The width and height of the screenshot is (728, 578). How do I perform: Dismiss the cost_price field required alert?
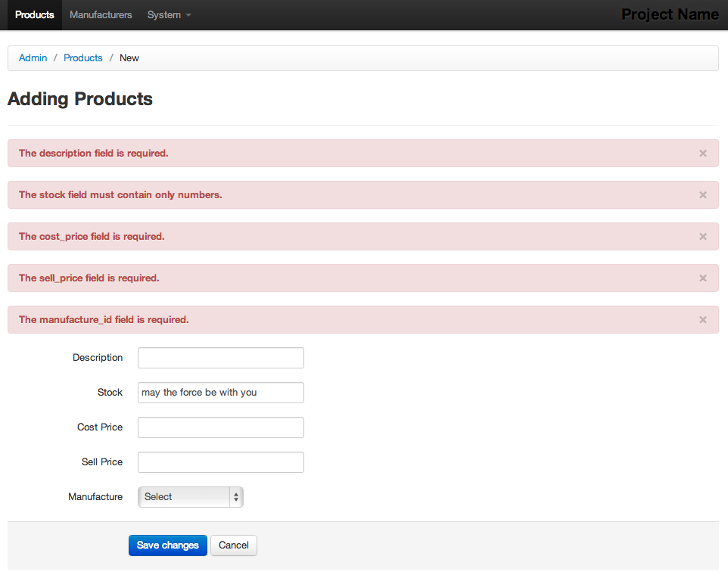[703, 237]
